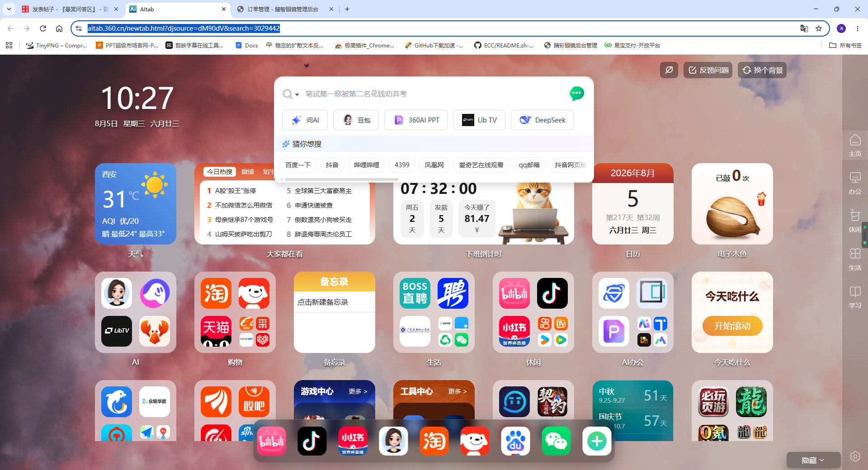
Task: Open page settings gear icon
Action: [855, 456]
